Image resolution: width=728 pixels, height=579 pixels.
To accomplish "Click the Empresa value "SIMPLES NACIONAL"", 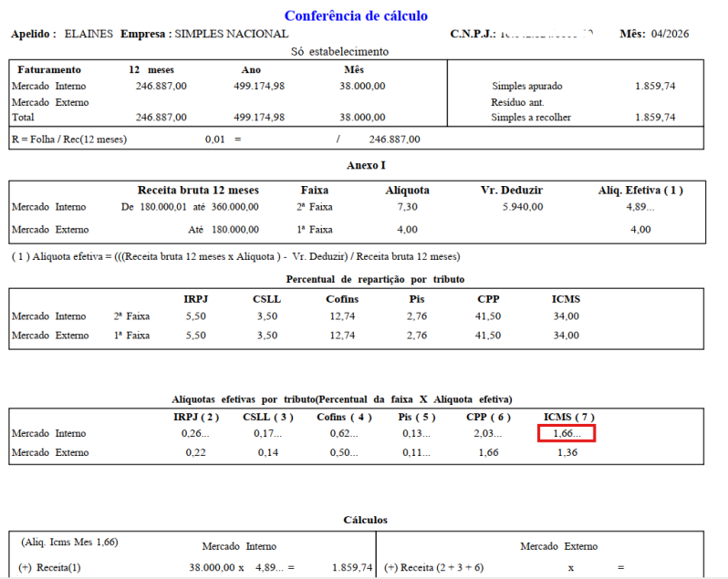I will point(232,34).
